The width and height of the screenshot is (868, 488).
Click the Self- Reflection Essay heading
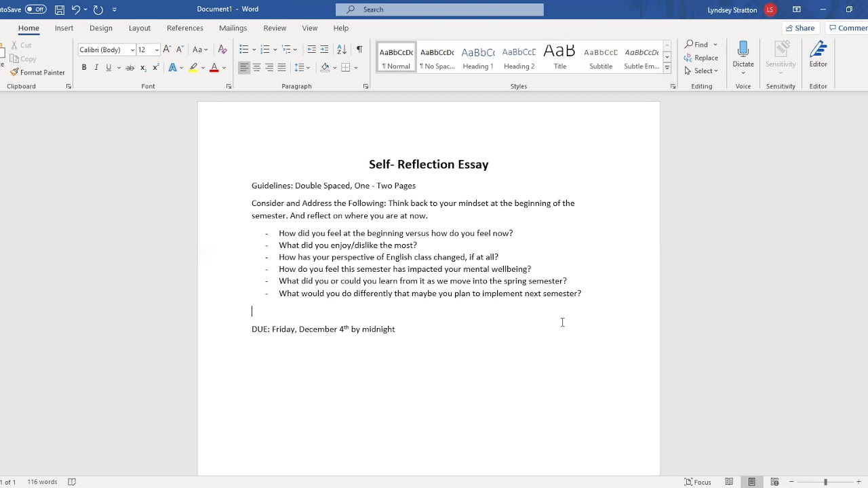coord(429,165)
